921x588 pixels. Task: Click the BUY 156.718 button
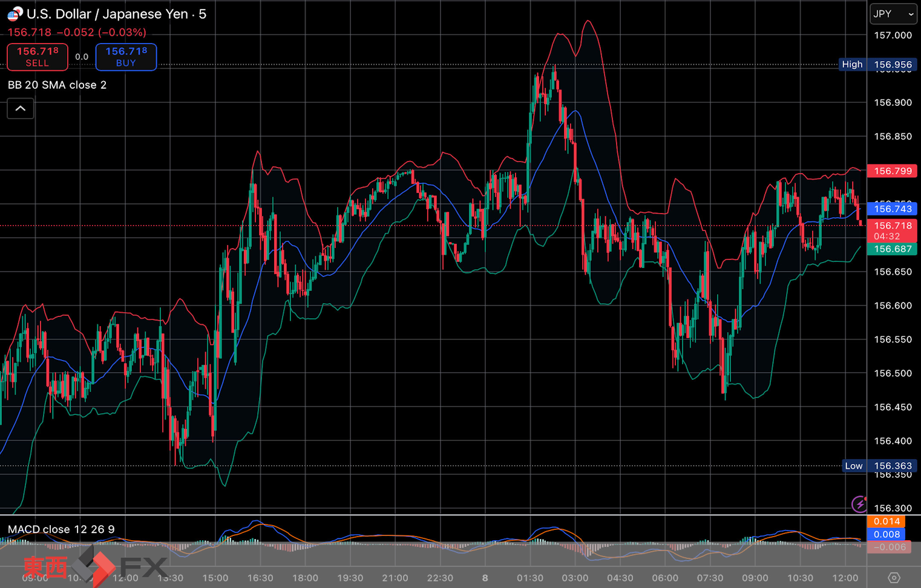tap(126, 57)
